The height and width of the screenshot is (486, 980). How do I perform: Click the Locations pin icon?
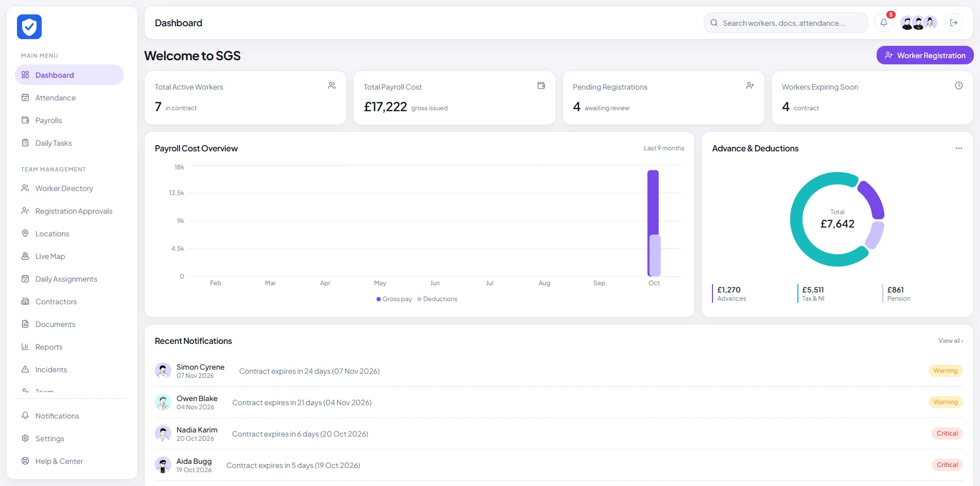pyautogui.click(x=25, y=233)
